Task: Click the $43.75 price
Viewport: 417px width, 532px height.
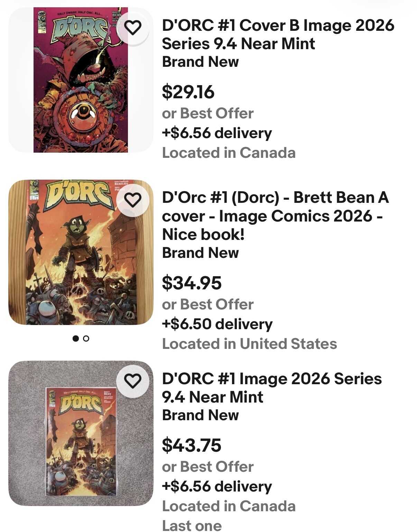Action: [192, 445]
